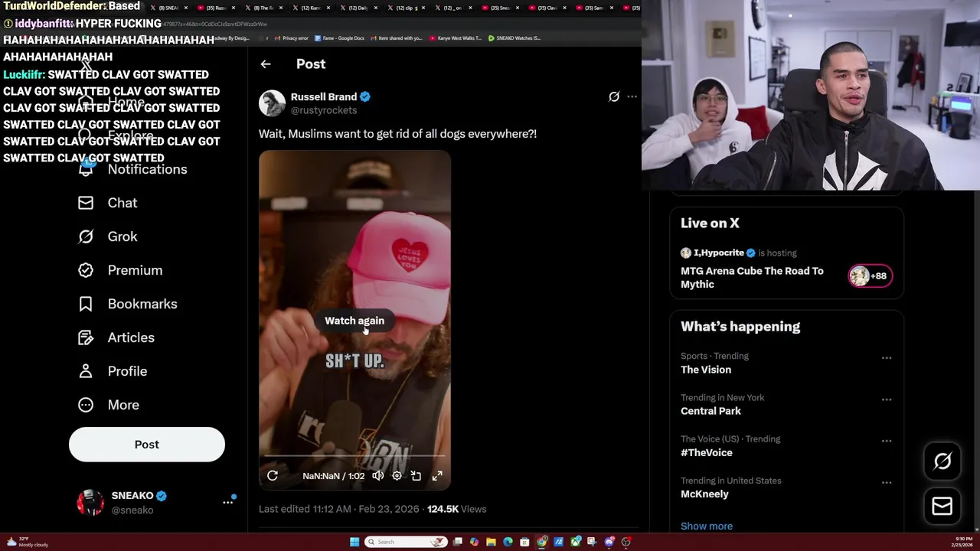Click Watch again on the video
This screenshot has height=551, width=980.
point(354,321)
